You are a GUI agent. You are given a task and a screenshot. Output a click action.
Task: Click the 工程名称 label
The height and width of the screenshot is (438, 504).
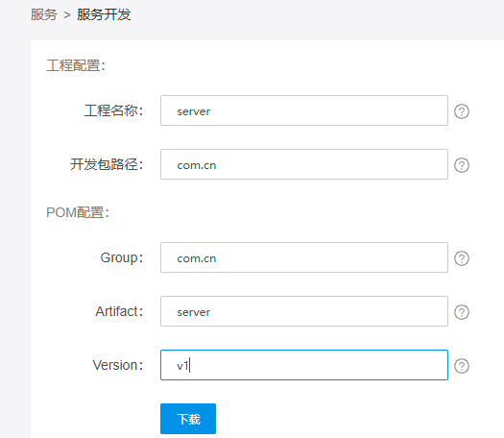coord(113,110)
